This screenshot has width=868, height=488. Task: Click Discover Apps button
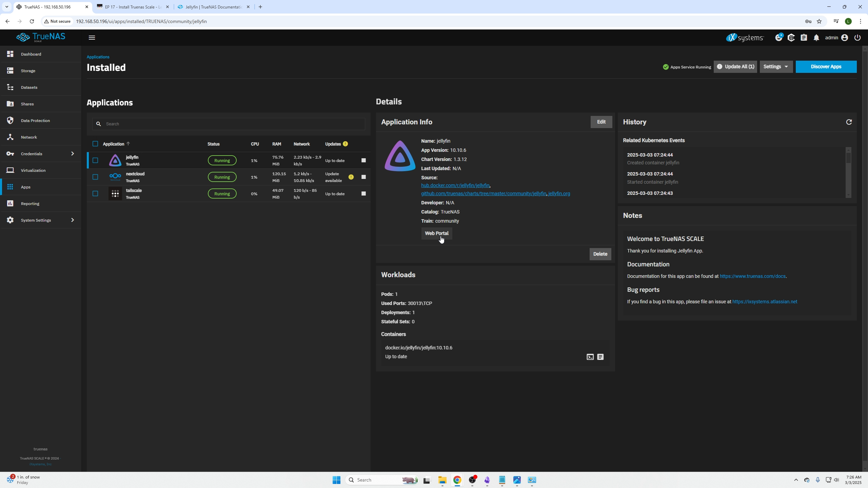click(826, 67)
